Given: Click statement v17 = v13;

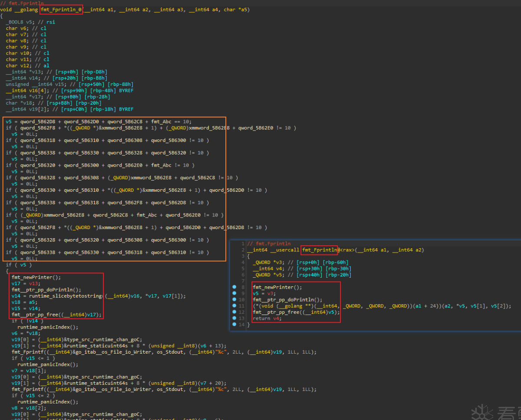Looking at the screenshot, I should [26, 283].
